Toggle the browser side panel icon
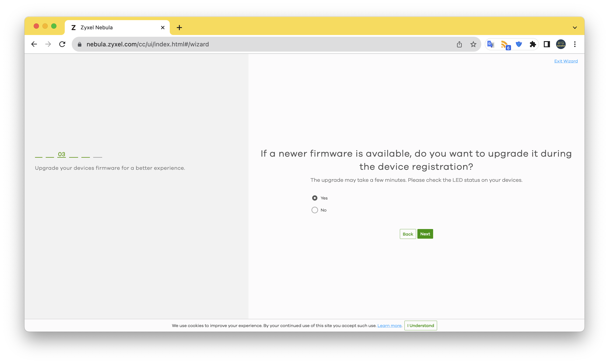The height and width of the screenshot is (364, 609). tap(547, 44)
